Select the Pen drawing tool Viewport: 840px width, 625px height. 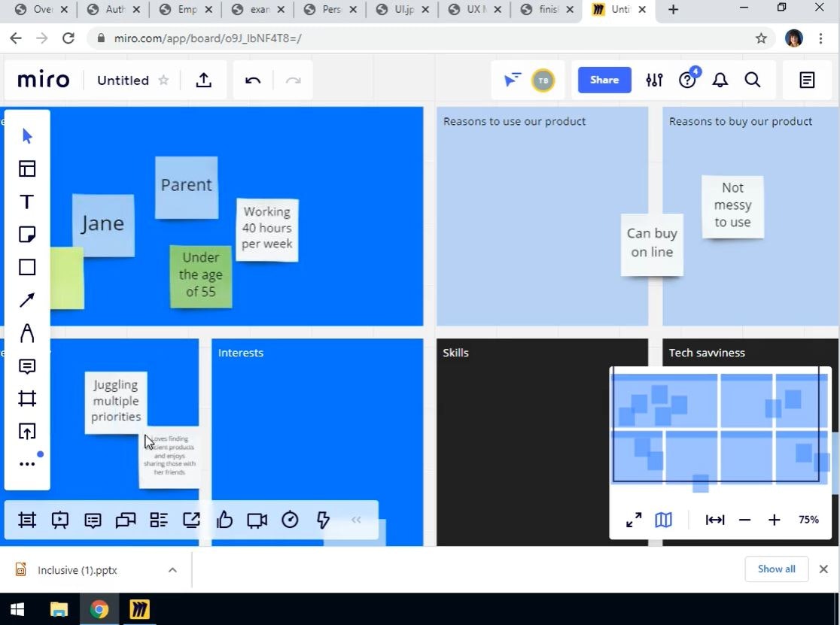coord(27,333)
